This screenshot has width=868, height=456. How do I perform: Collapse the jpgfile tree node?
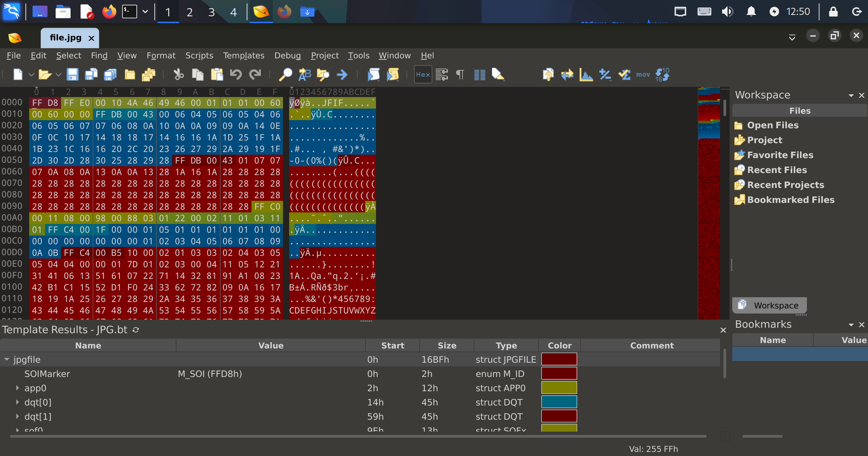[7, 359]
